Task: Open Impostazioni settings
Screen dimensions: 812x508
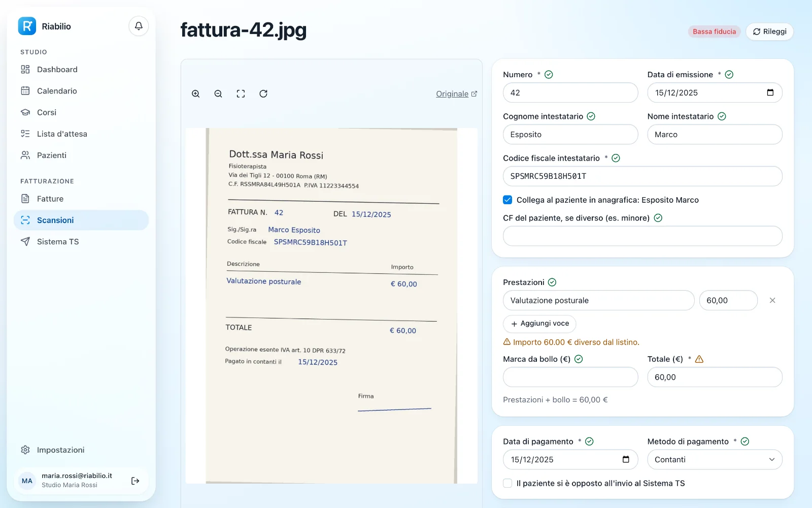Action: 81,450
